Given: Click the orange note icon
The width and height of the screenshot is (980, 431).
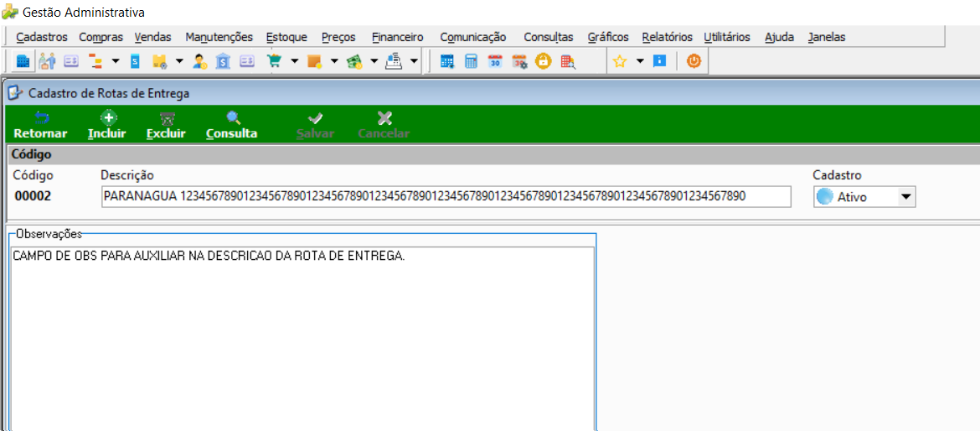Looking at the screenshot, I should pyautogui.click(x=314, y=61).
